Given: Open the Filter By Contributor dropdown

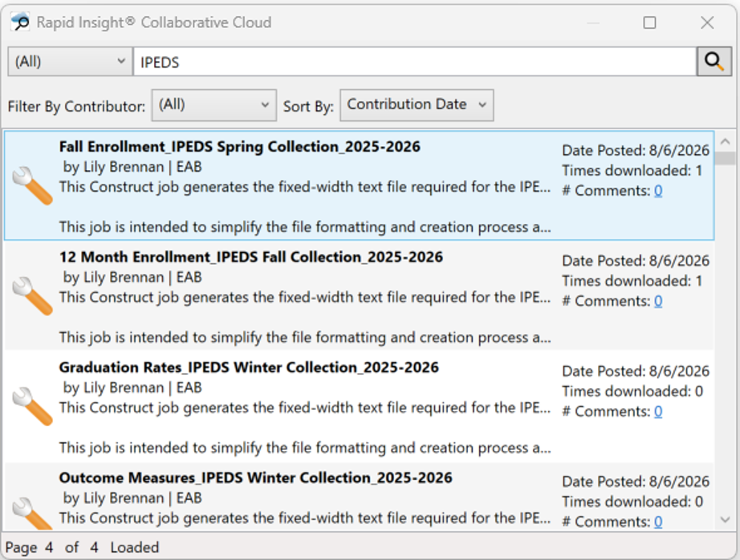Looking at the screenshot, I should 213,105.
